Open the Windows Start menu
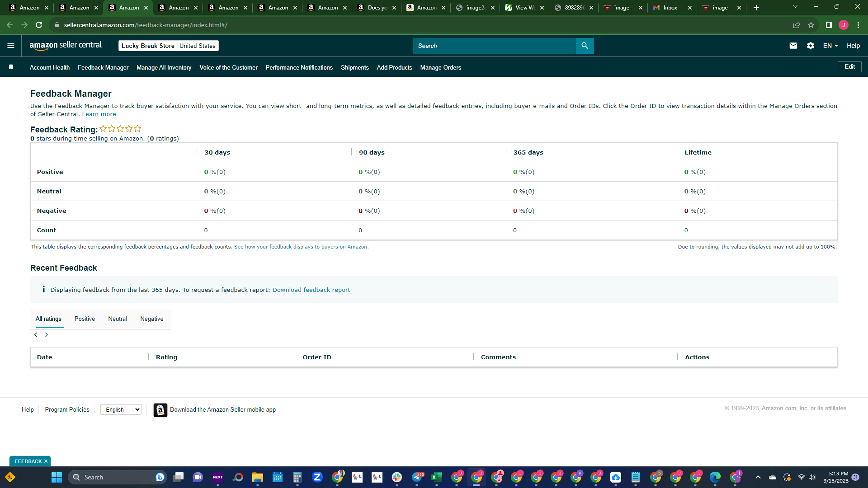The image size is (868, 488). point(57,477)
